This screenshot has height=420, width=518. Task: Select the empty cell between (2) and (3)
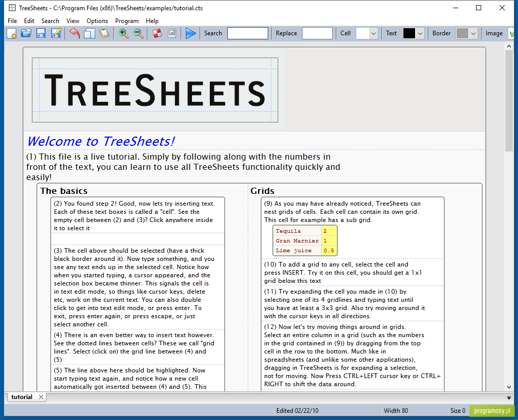coord(138,239)
